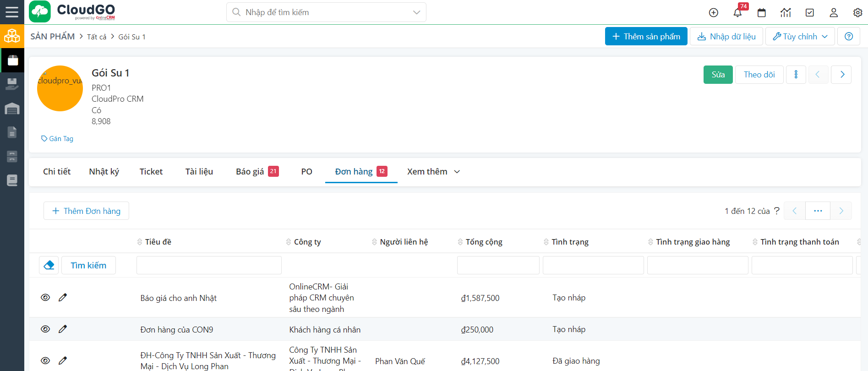Switch to the Báo giá tab
This screenshot has width=868, height=371.
(257, 171)
